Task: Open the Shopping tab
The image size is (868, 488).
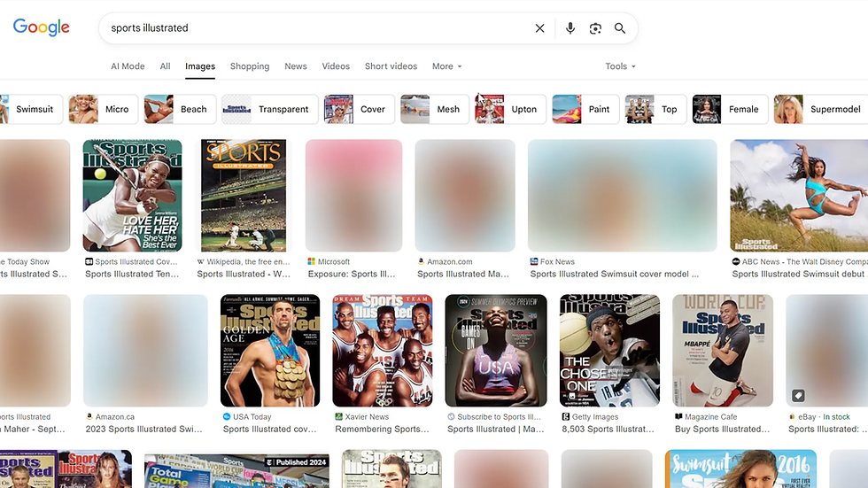Action: (x=250, y=66)
